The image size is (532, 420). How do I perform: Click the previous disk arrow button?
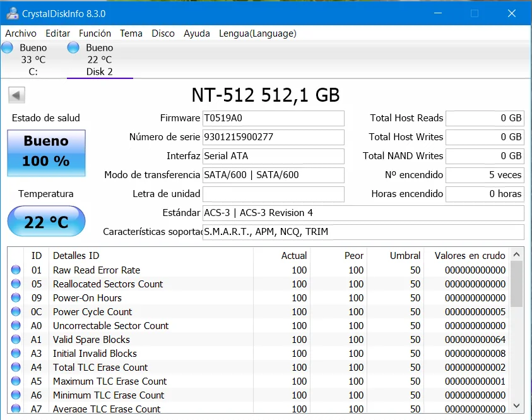tap(16, 95)
